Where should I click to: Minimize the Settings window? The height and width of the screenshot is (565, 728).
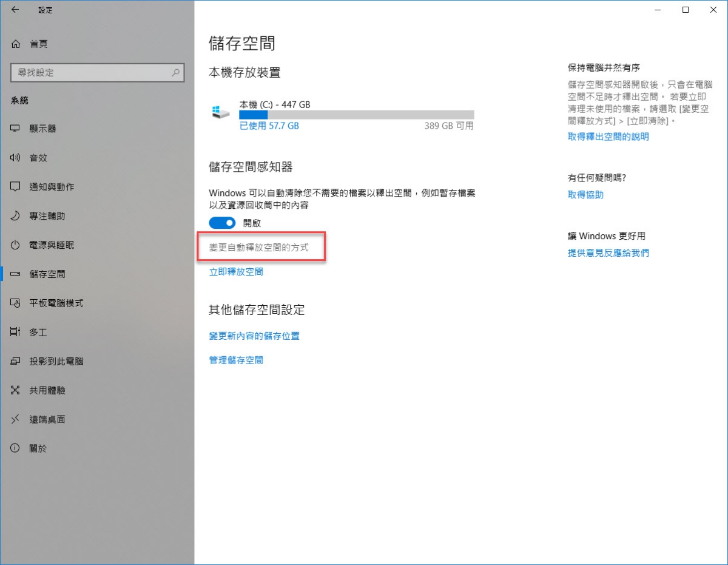657,10
